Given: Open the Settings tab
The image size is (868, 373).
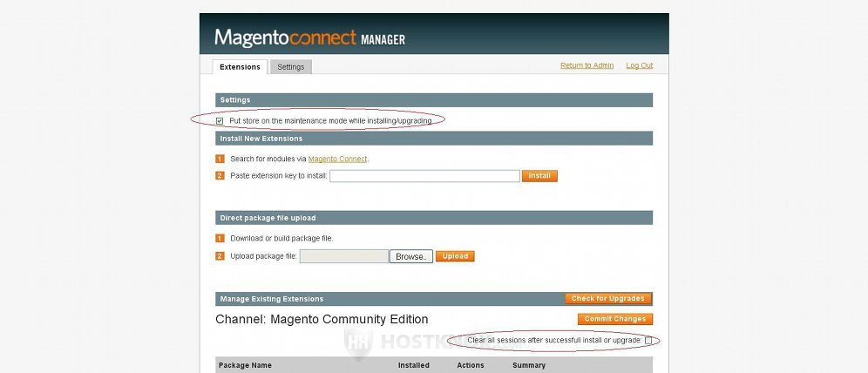Looking at the screenshot, I should (x=290, y=67).
